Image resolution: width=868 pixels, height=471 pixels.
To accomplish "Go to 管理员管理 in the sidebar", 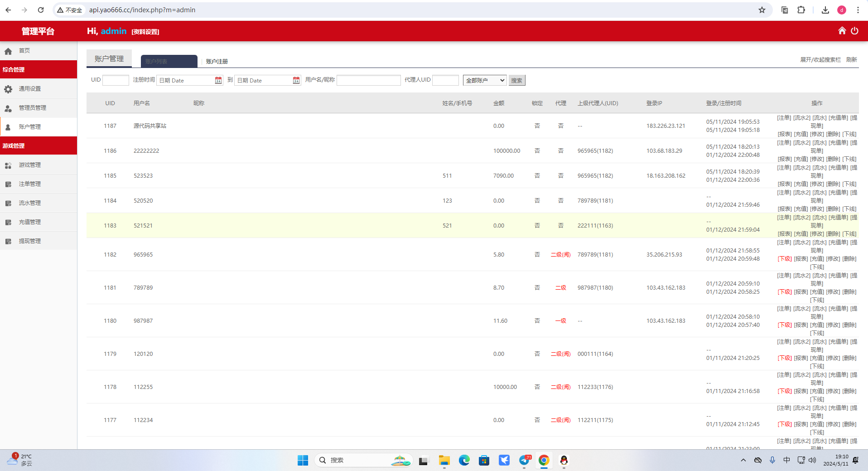I will point(32,108).
